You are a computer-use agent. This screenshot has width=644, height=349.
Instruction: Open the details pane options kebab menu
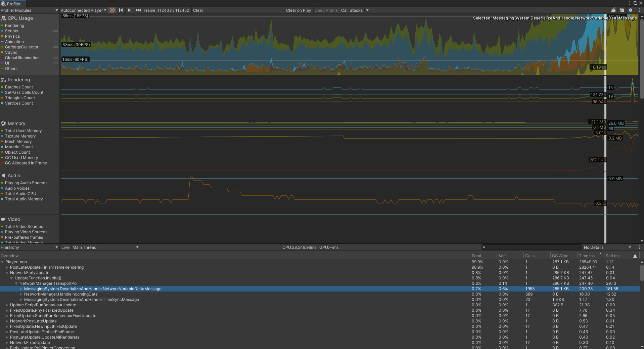tap(639, 247)
